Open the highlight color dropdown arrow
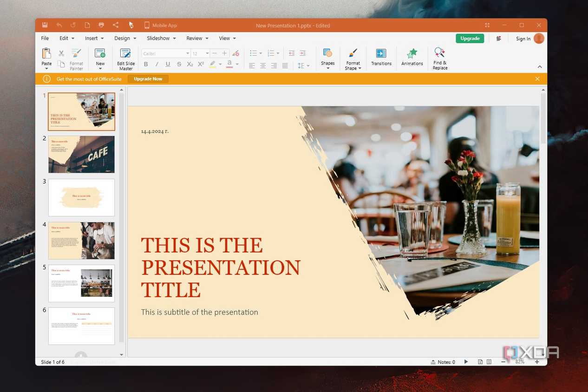This screenshot has height=392, width=588. coord(220,65)
